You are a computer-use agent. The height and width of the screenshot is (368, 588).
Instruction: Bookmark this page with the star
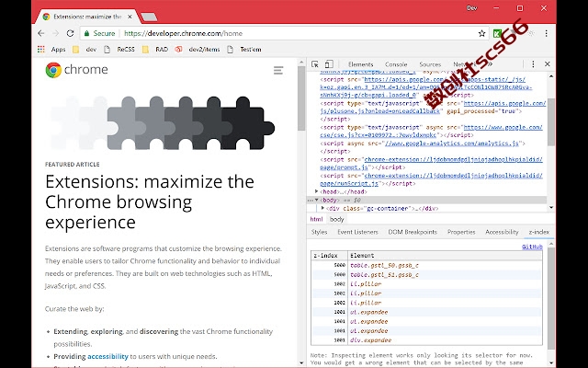[x=481, y=33]
